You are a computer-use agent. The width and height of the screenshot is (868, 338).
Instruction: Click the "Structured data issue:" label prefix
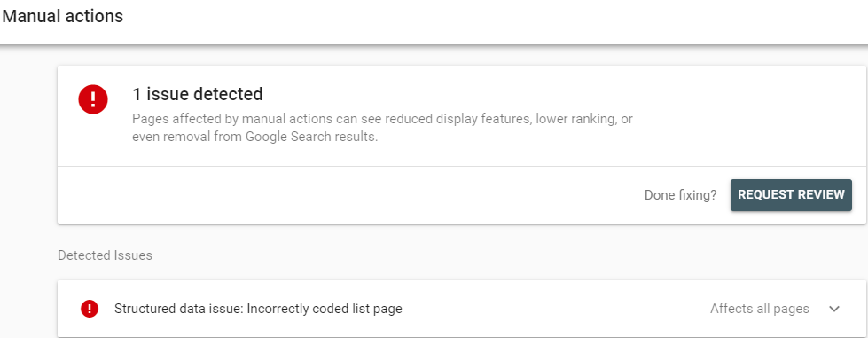(x=179, y=309)
